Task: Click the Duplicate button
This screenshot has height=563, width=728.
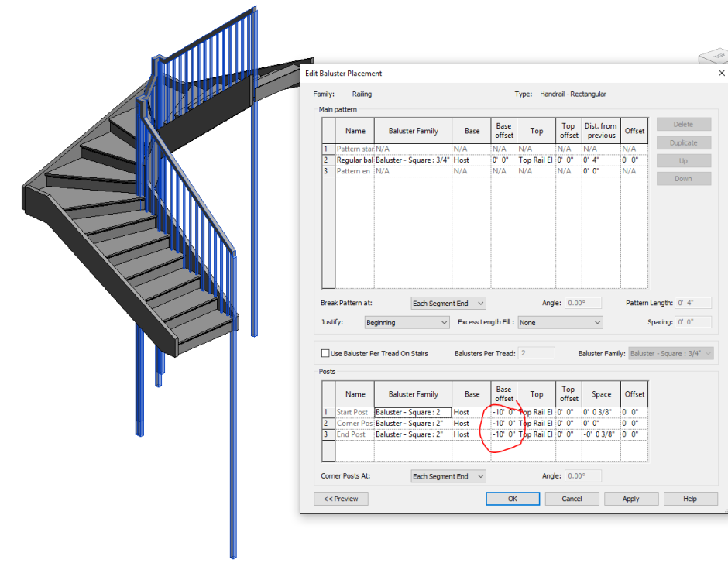Action: coord(683,142)
